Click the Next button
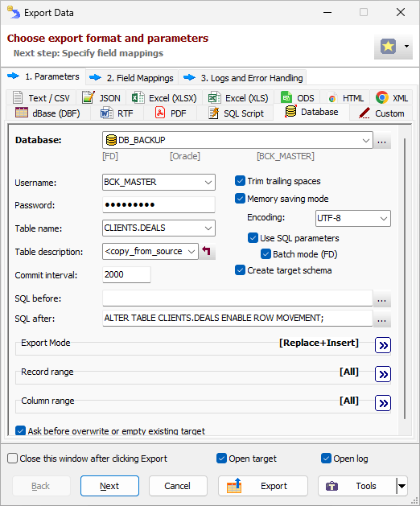 [x=109, y=486]
